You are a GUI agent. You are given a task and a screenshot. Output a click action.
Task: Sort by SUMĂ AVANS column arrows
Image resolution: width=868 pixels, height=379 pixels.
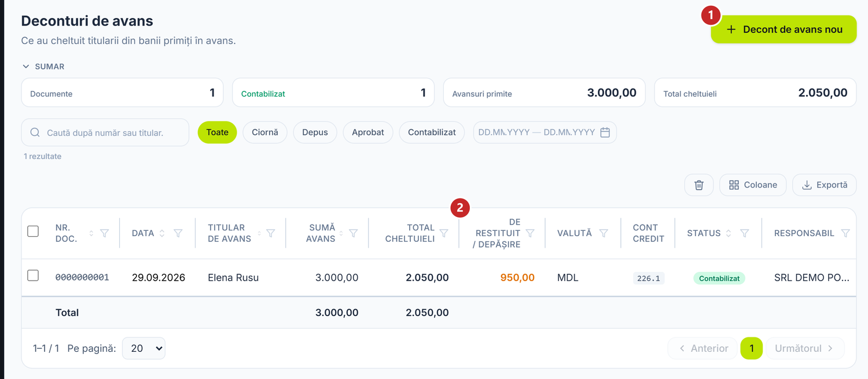(x=341, y=233)
